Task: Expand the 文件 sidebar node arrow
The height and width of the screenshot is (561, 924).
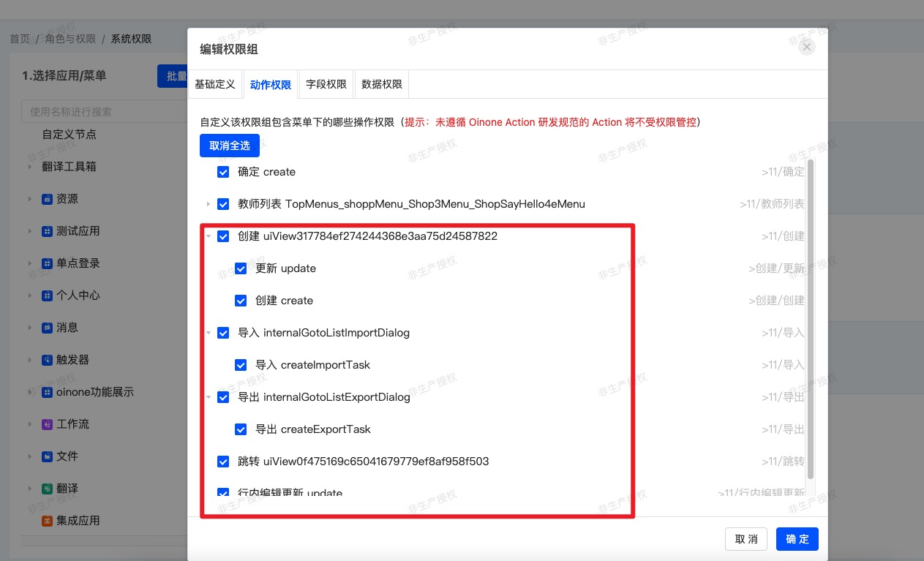Action: [x=30, y=456]
